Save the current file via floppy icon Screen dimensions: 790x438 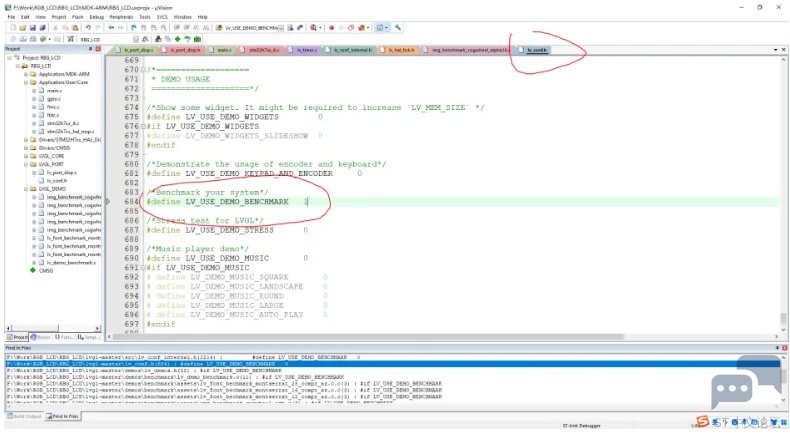coord(33,28)
